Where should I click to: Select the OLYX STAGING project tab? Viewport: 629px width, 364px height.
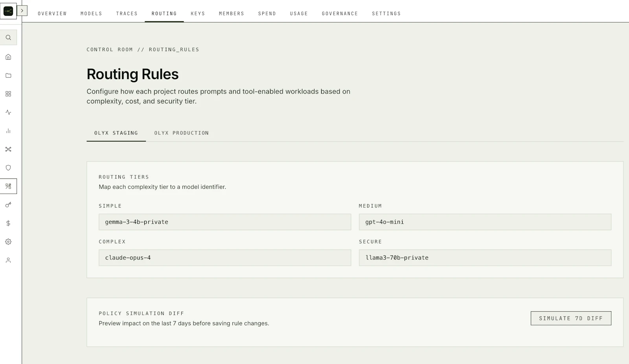point(116,133)
